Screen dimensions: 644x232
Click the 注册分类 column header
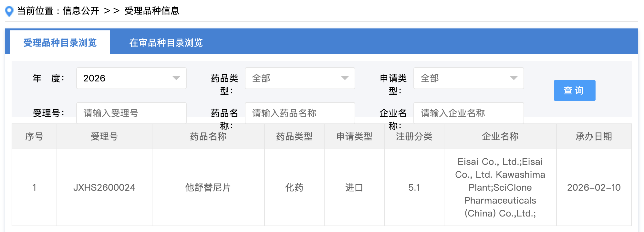tap(414, 136)
